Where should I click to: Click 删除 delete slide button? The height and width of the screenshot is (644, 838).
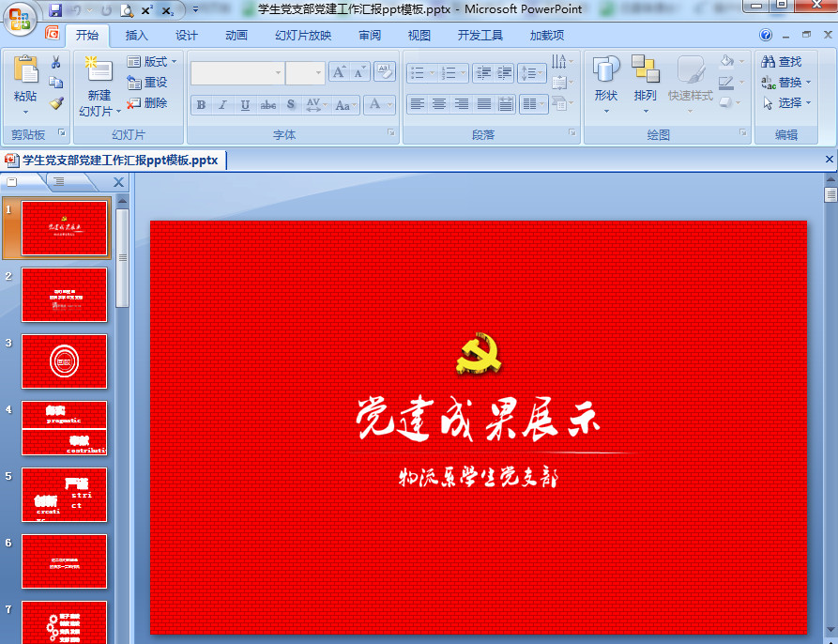pyautogui.click(x=147, y=102)
